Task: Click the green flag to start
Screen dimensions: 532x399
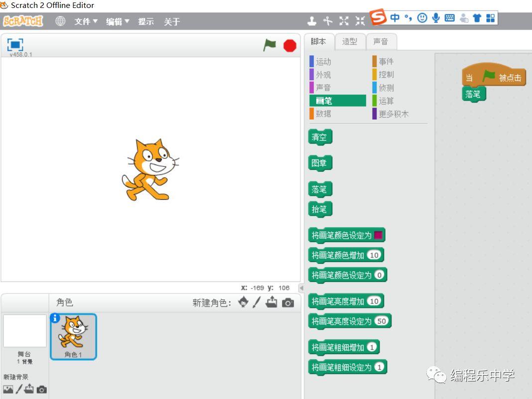Action: (x=269, y=45)
